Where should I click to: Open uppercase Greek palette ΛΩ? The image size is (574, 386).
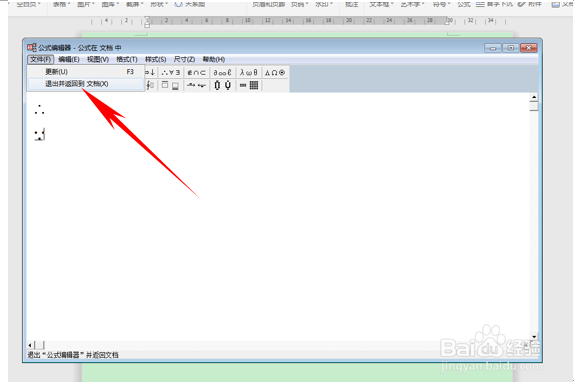click(275, 73)
